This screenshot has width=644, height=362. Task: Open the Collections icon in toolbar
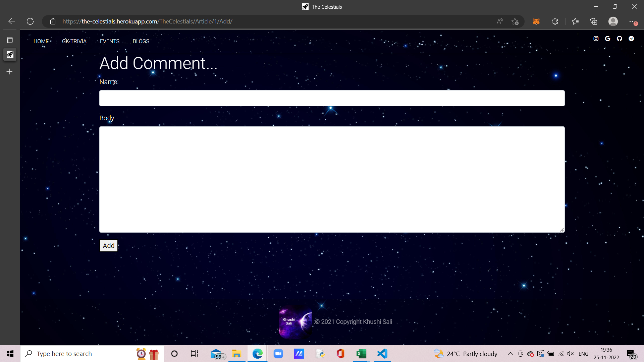pos(594,21)
